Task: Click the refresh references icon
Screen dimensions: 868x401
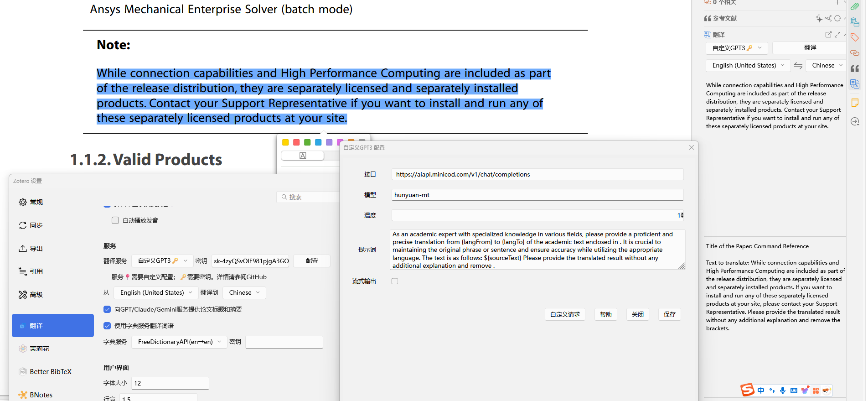Action: pos(837,19)
